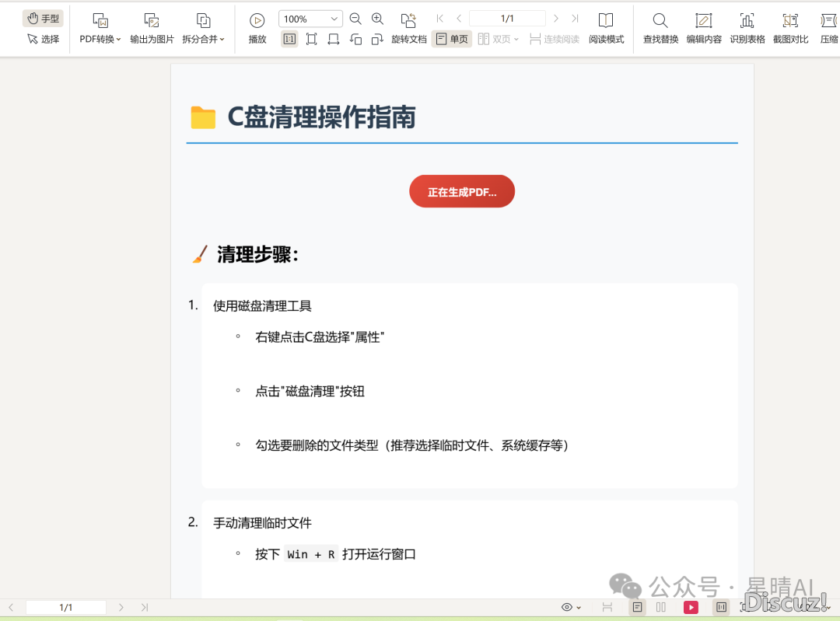
Task: Click the red 正在生成PDF... button
Action: tap(462, 192)
